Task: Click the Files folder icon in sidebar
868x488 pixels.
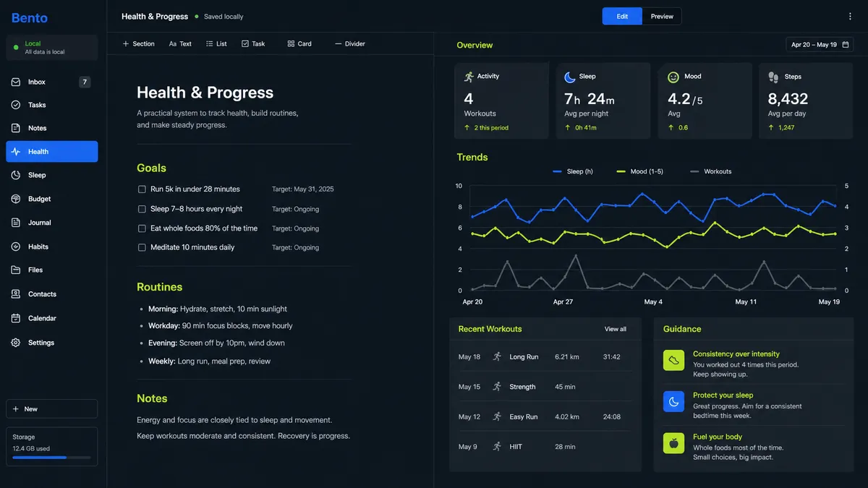Action: pyautogui.click(x=16, y=270)
